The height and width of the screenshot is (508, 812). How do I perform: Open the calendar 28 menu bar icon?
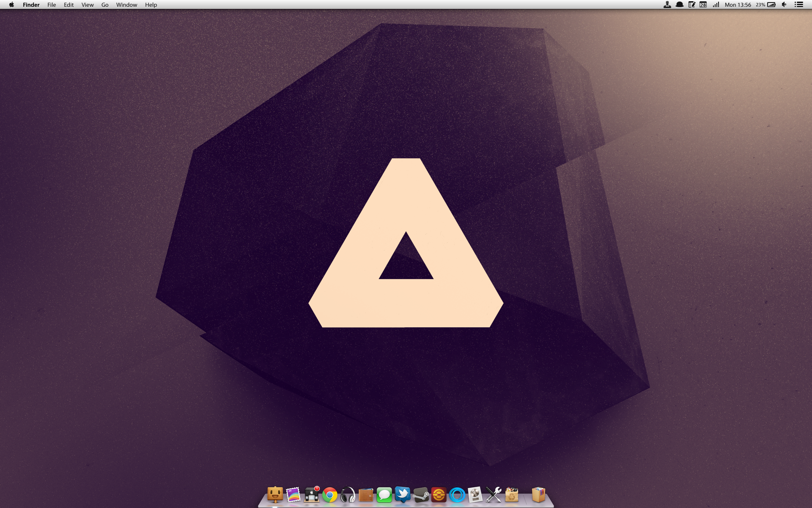click(703, 5)
